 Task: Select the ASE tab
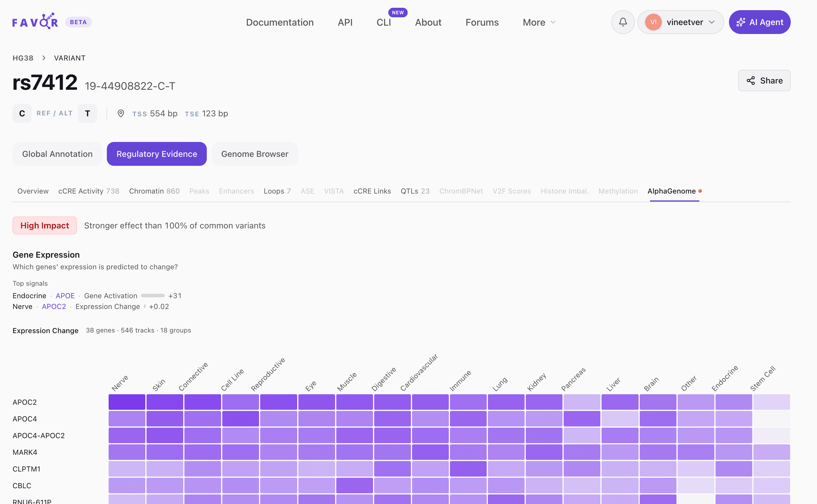[307, 191]
